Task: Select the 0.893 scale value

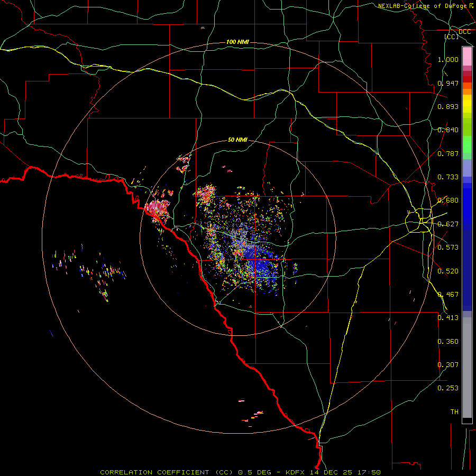Action: point(448,106)
